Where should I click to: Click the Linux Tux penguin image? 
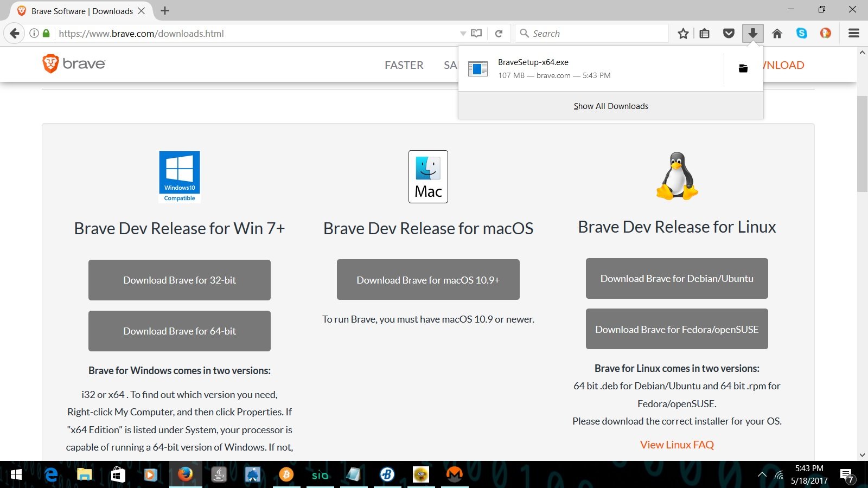677,176
